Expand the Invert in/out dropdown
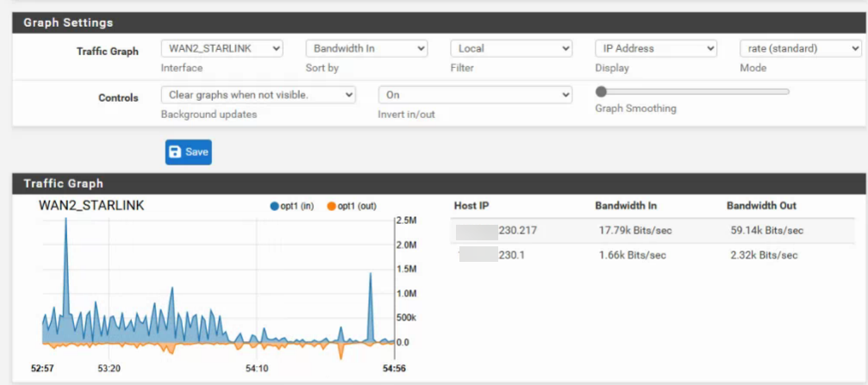This screenshot has height=385, width=868. [x=475, y=95]
